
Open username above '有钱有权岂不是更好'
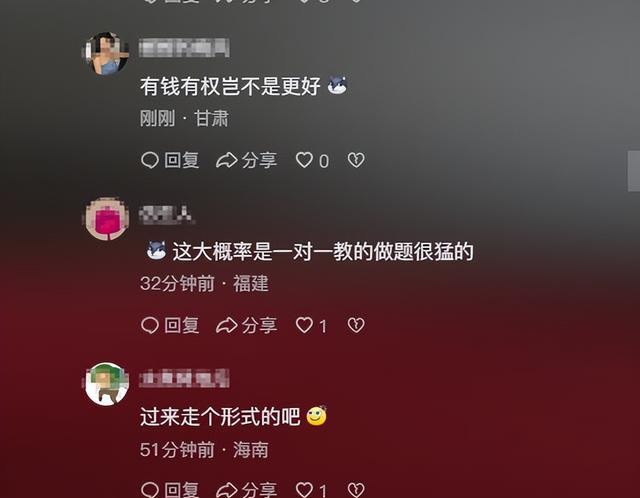[184, 48]
